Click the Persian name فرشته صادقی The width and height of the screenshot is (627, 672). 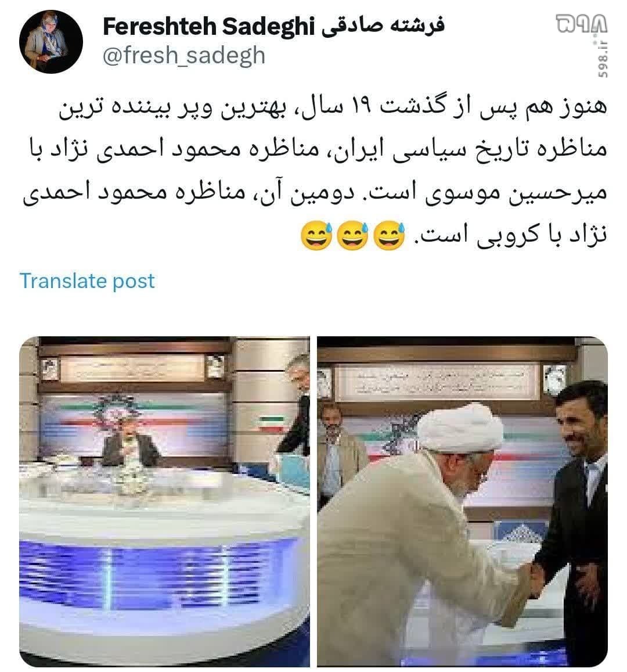point(383,26)
